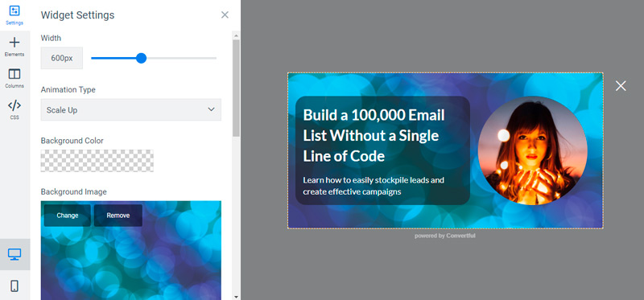The image size is (644, 300).
Task: Open the Columns layout panel
Action: 14,78
